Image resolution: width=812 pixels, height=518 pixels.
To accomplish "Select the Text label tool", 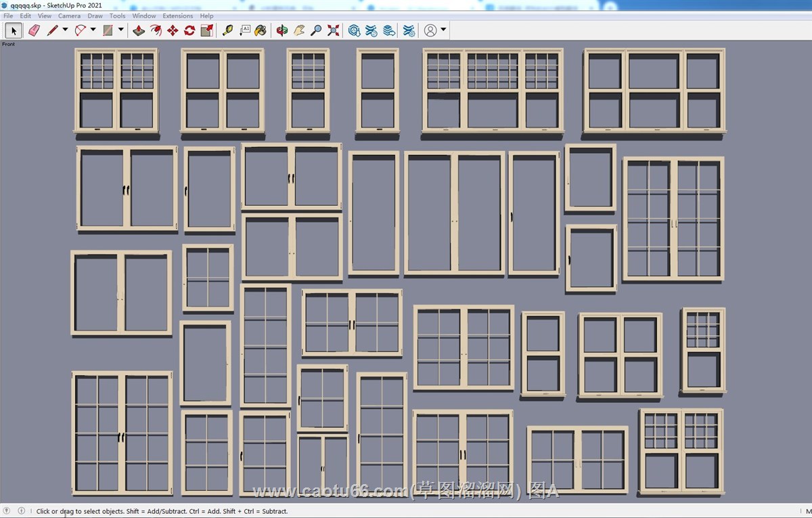I will [x=244, y=30].
